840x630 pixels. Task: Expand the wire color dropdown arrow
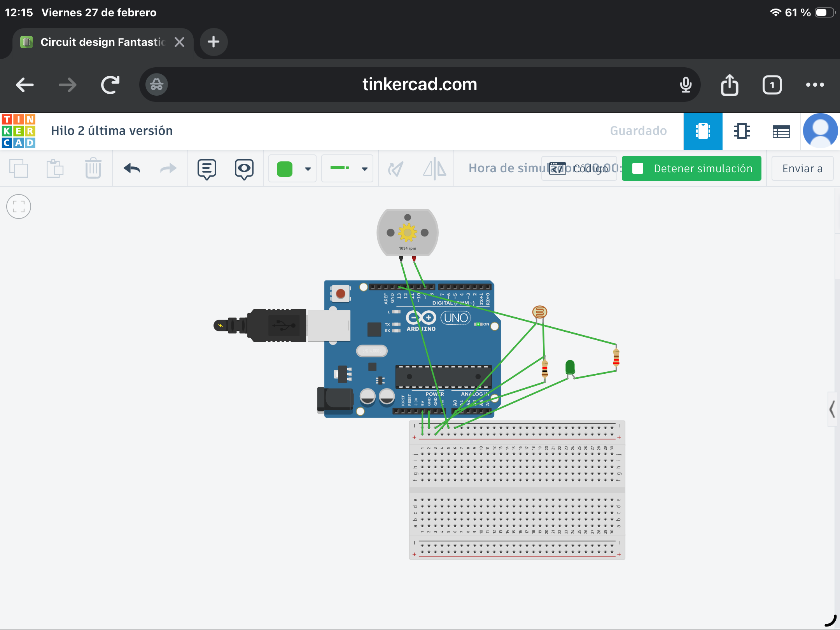point(308,169)
